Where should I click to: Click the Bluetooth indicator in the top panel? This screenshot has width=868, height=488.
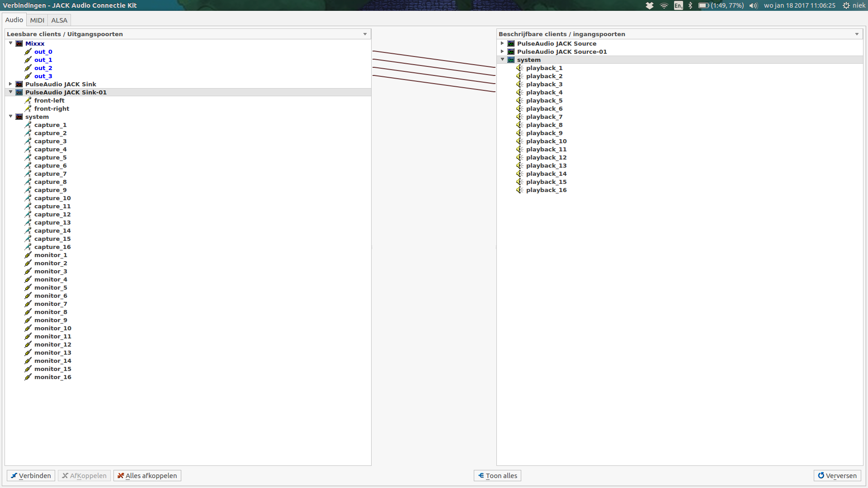tap(690, 5)
